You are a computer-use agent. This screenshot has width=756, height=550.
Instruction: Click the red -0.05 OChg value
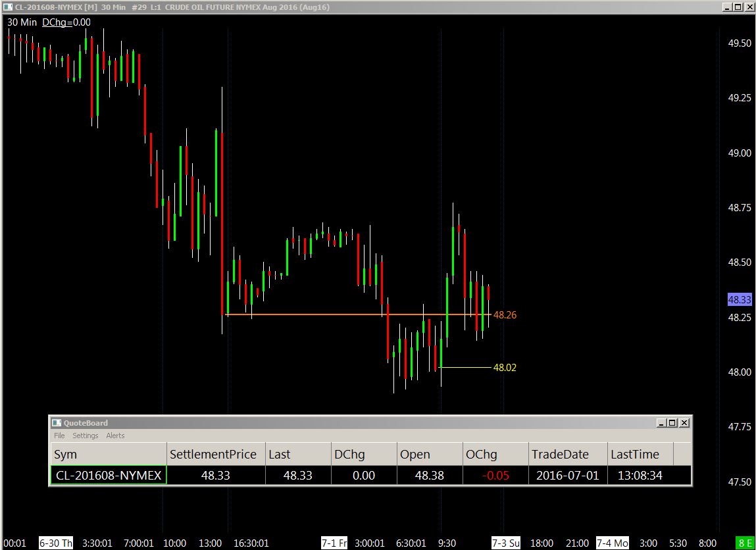tap(495, 475)
